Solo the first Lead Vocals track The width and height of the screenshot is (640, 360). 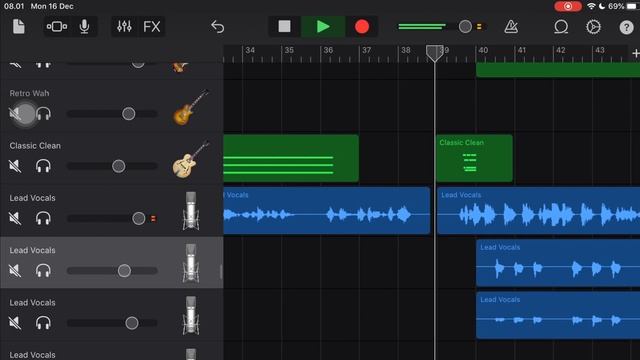point(43,218)
